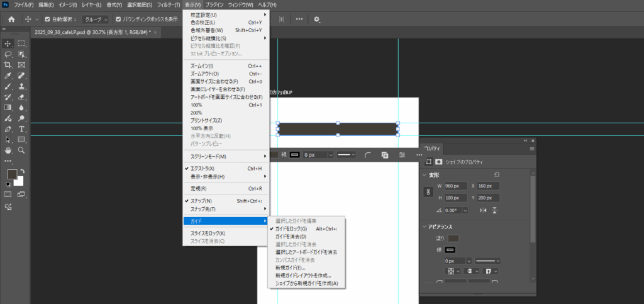Screen dimensions: 644x304
Task: Select the Lasso tool in the toolbar
Action: point(8,54)
